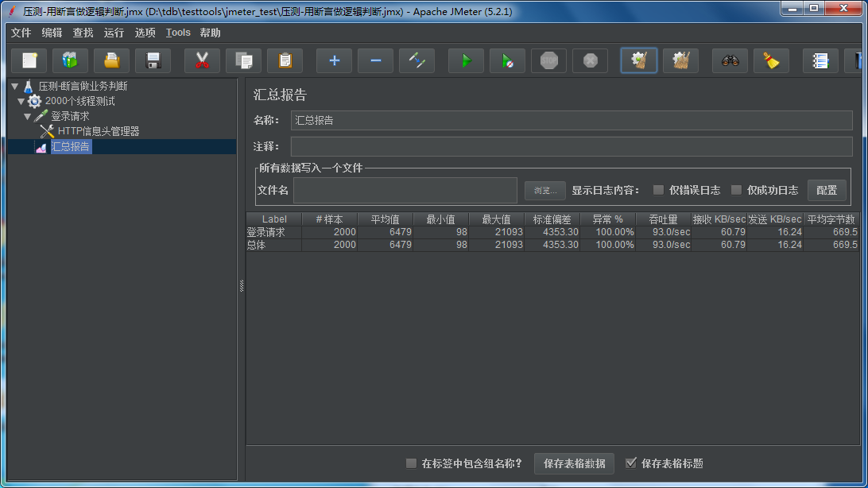Create a new test plan via New icon
868x488 pixels.
pyautogui.click(x=29, y=60)
